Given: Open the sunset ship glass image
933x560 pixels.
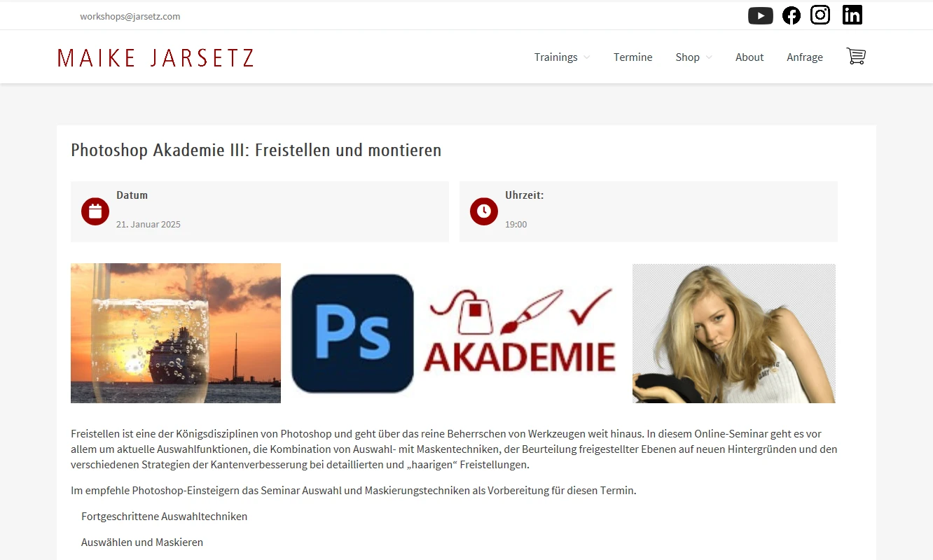Looking at the screenshot, I should [176, 333].
